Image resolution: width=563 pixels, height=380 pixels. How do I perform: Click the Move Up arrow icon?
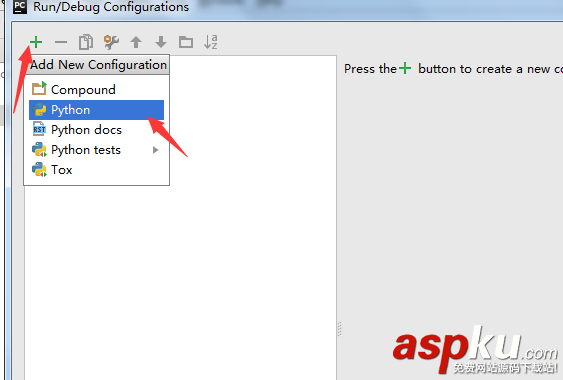pos(136,42)
